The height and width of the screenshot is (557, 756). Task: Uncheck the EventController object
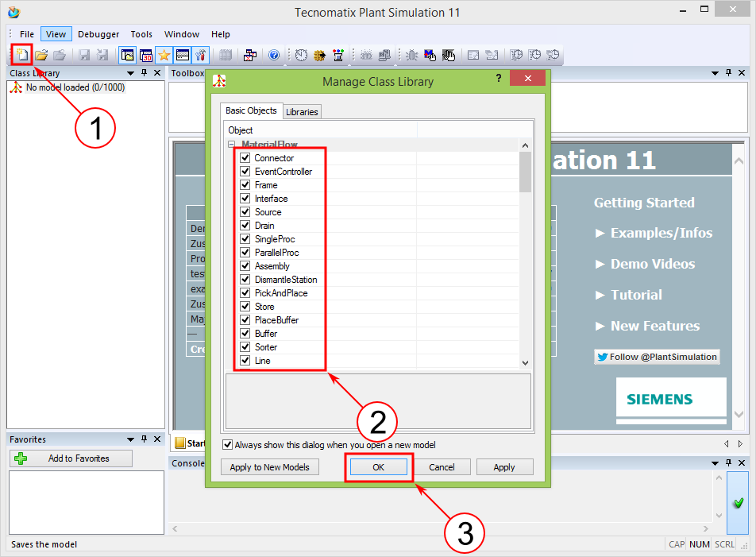pyautogui.click(x=245, y=171)
